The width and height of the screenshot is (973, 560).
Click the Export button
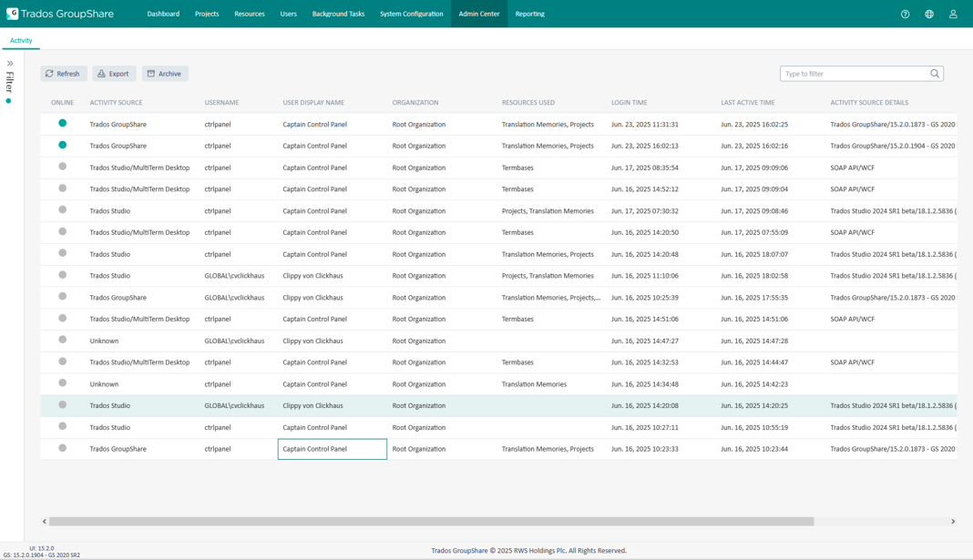[114, 74]
